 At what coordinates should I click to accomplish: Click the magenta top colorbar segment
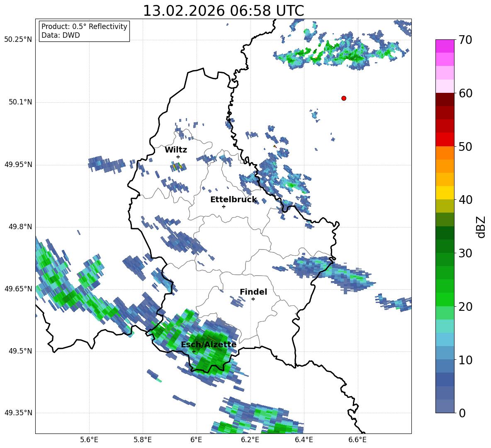coord(445,46)
